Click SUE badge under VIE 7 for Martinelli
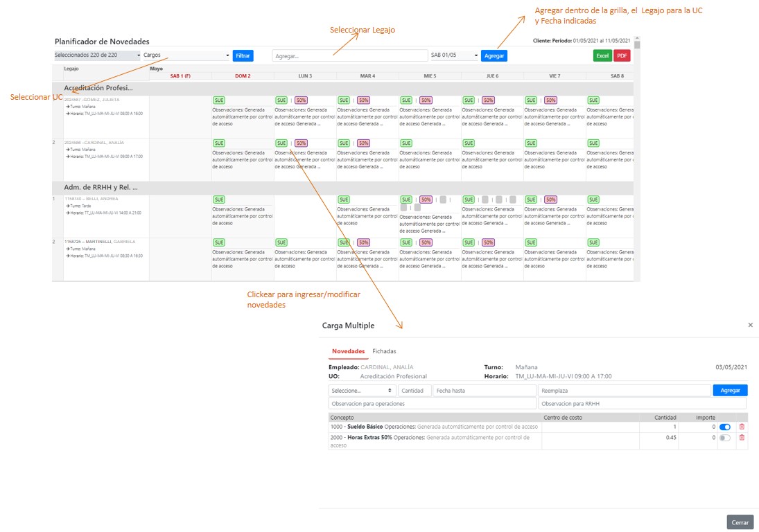759x532 pixels. pyautogui.click(x=531, y=242)
